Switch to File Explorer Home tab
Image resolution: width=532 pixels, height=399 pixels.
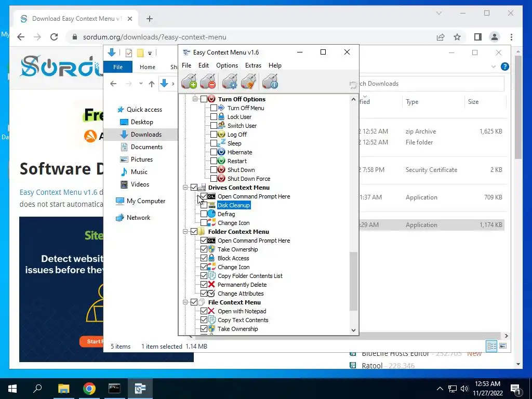click(147, 67)
